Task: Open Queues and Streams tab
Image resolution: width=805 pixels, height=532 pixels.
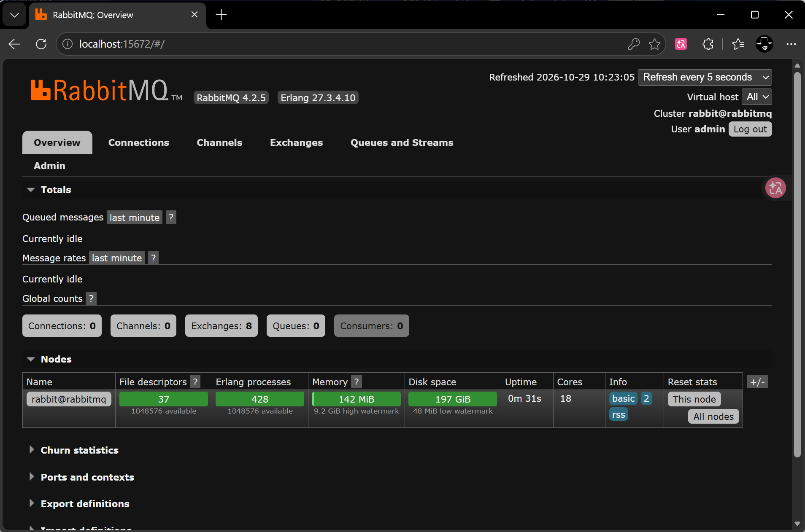Action: [402, 142]
